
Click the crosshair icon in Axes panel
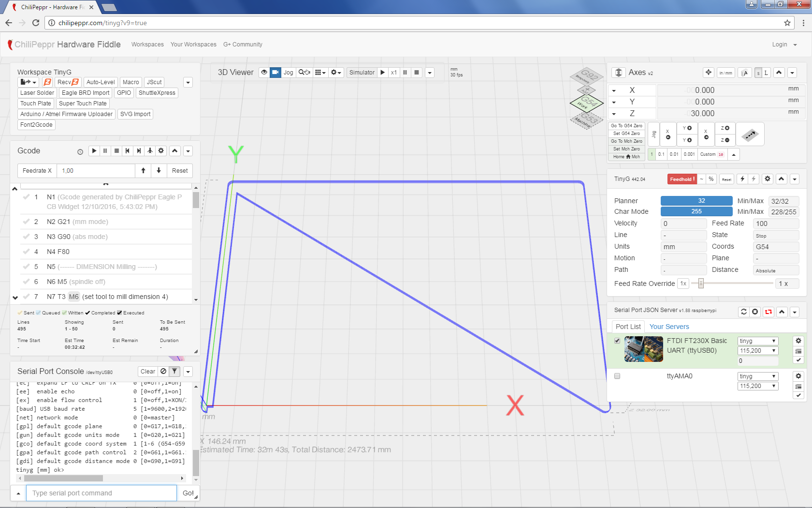[x=709, y=73]
